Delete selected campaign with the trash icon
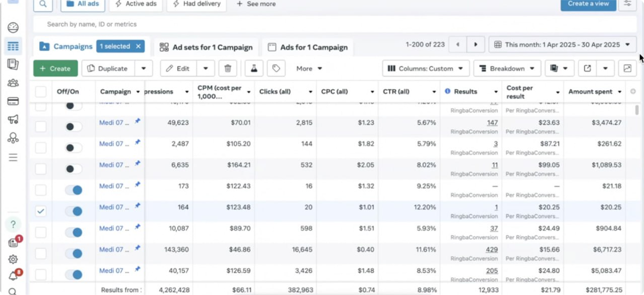The image size is (644, 295). click(228, 69)
